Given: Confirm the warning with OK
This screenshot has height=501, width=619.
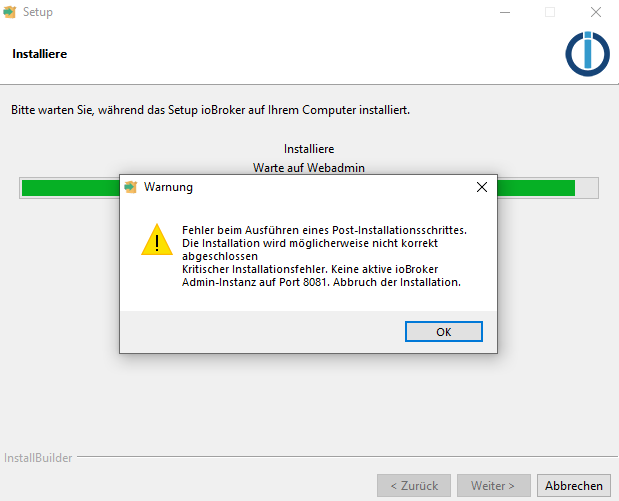Looking at the screenshot, I should 443,332.
